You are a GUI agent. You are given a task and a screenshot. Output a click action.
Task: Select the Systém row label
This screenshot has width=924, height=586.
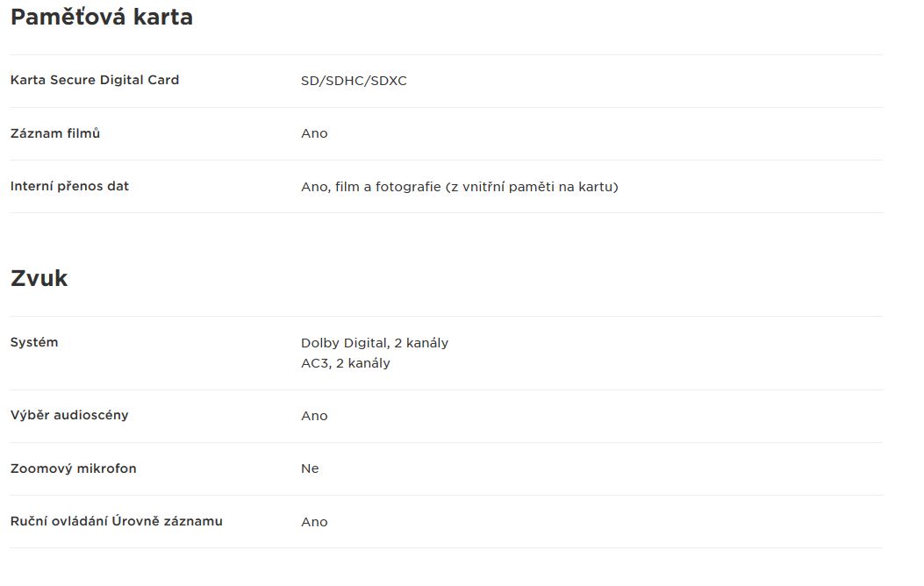point(34,342)
